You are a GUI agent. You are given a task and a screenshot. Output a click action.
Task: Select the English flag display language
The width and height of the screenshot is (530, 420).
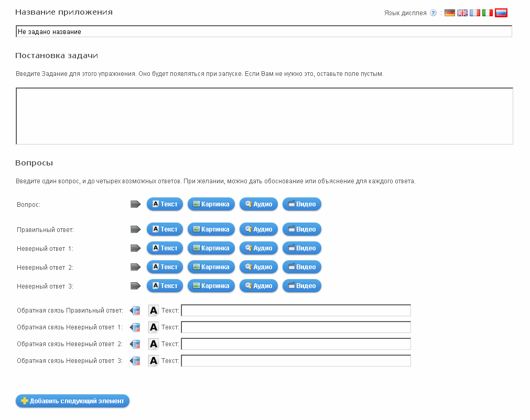462,13
